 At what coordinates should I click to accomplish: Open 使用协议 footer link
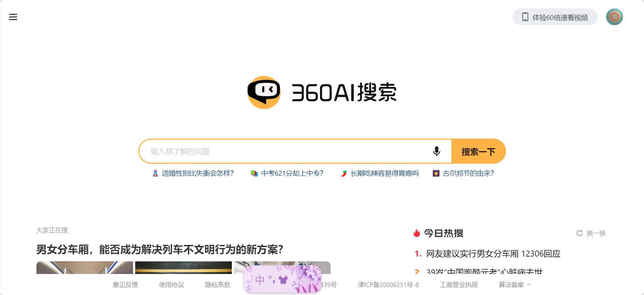172,285
